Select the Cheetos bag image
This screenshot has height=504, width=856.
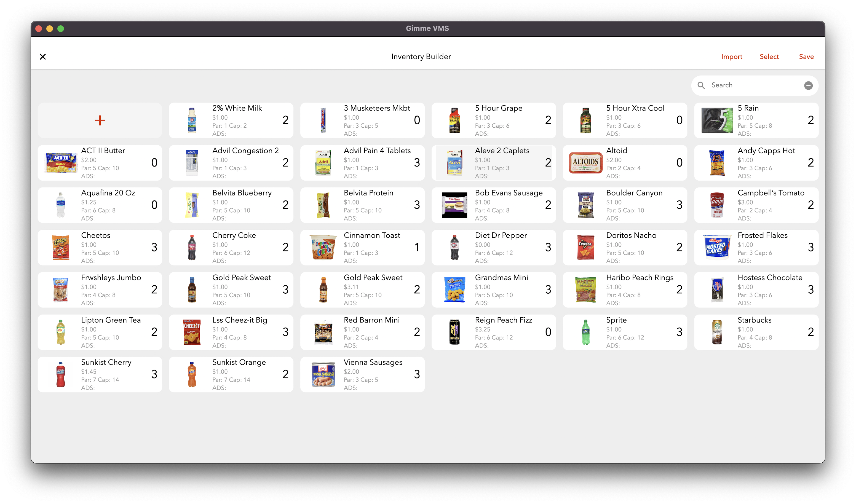tap(61, 247)
